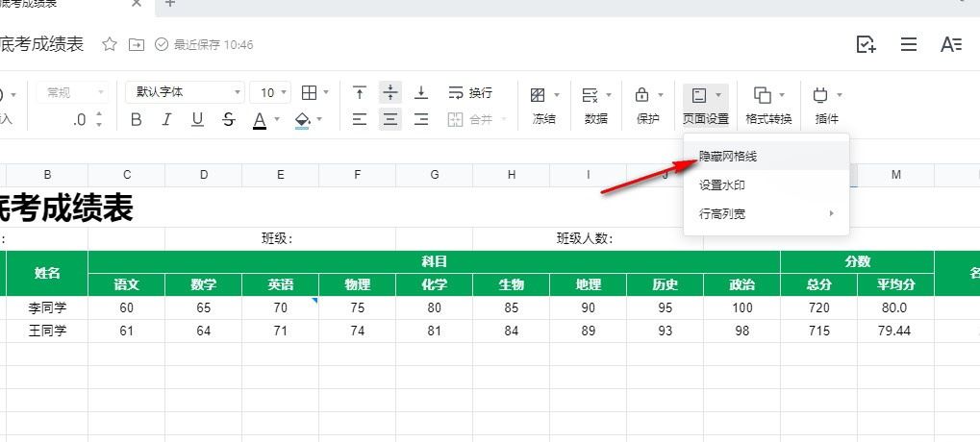This screenshot has width=980, height=442.
Task: Align cell content to bottom
Action: [x=421, y=93]
